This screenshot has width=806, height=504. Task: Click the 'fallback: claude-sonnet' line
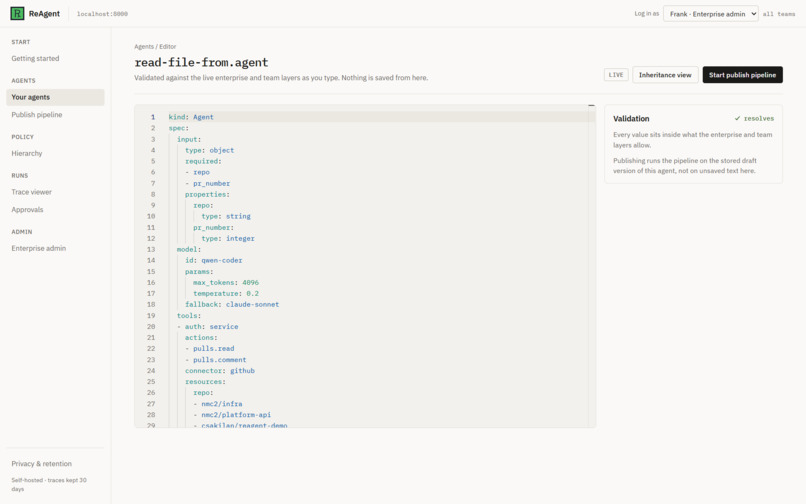pyautogui.click(x=232, y=304)
